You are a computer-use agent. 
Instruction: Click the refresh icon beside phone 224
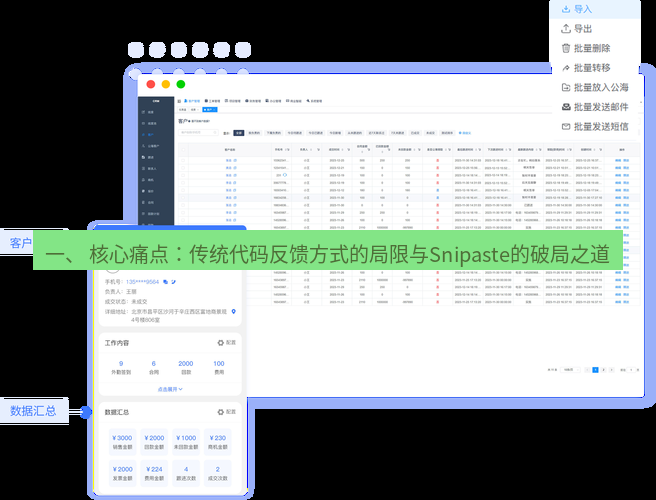pos(285,175)
